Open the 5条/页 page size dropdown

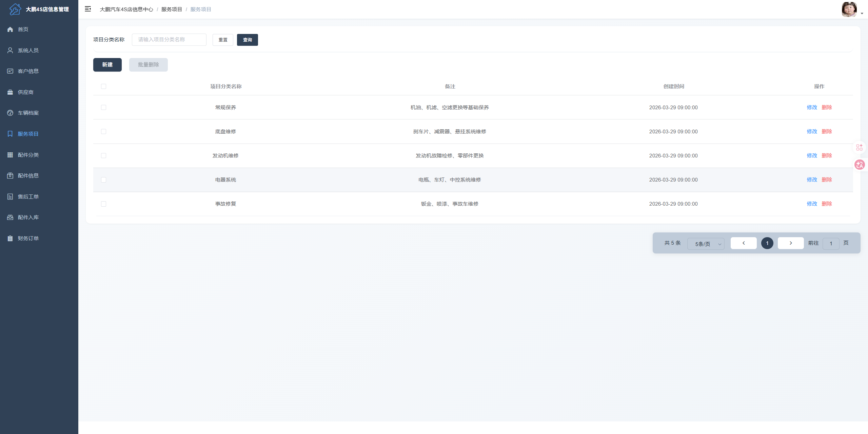coord(706,244)
